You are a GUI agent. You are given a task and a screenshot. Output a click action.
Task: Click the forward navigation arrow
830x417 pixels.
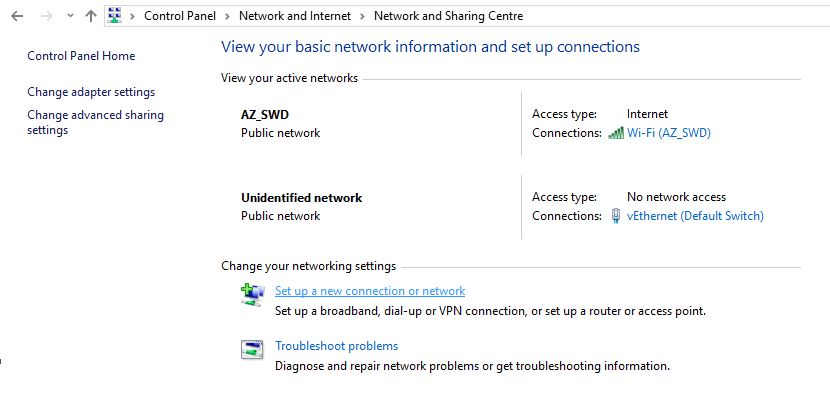47,16
